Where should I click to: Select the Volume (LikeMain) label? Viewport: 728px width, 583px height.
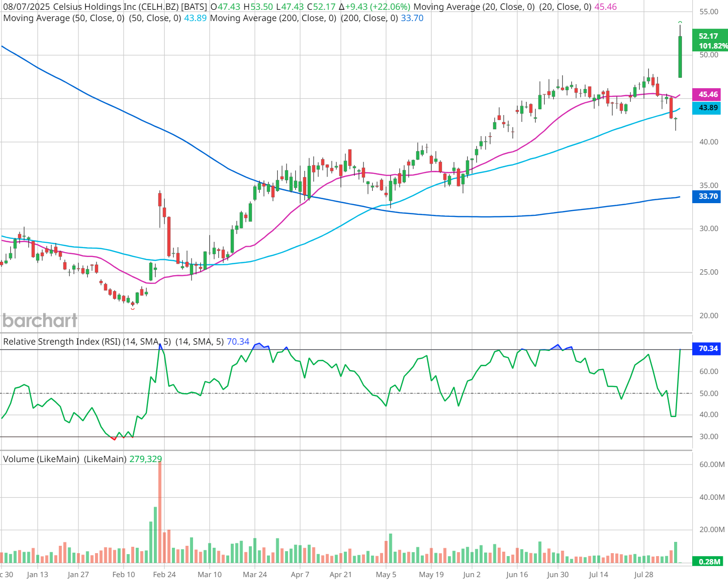(x=41, y=459)
